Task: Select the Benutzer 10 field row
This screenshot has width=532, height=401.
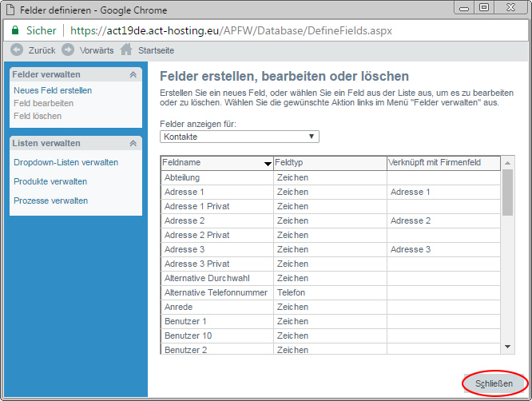Action: [x=330, y=335]
